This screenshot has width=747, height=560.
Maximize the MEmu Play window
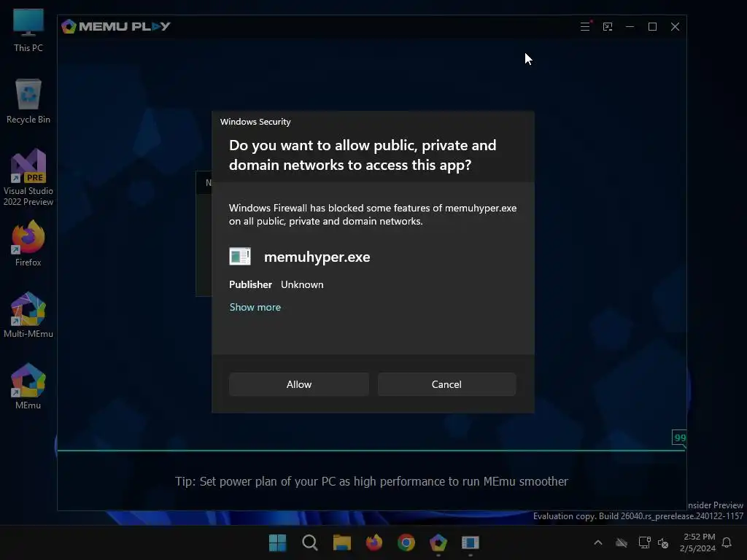(x=653, y=27)
